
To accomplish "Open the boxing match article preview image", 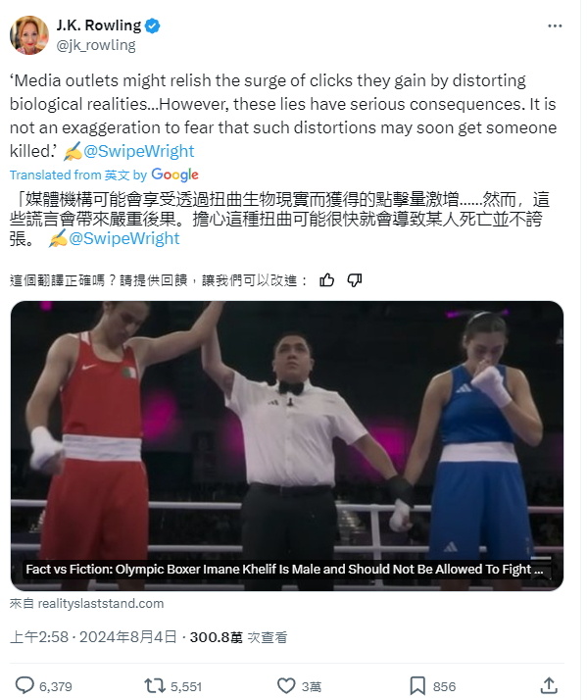I will [287, 445].
